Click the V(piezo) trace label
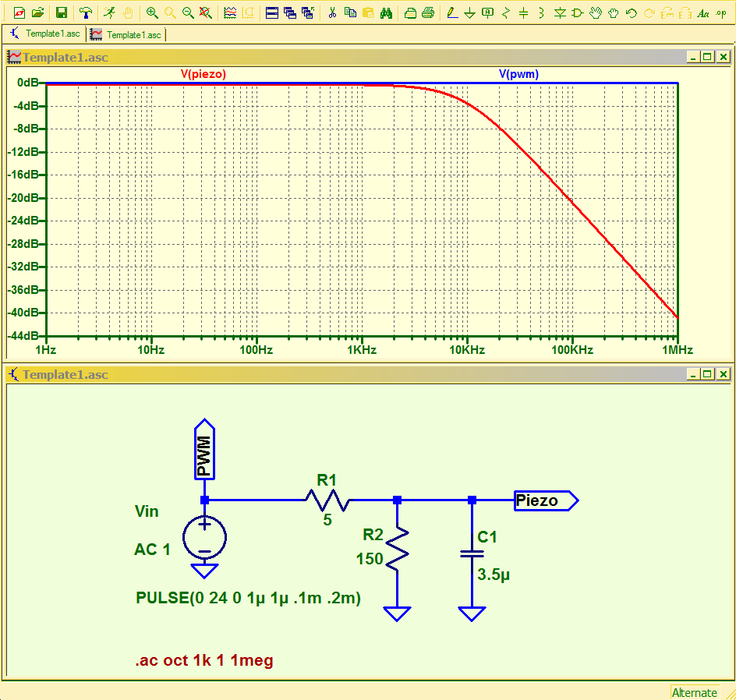Image resolution: width=736 pixels, height=700 pixels. point(203,74)
